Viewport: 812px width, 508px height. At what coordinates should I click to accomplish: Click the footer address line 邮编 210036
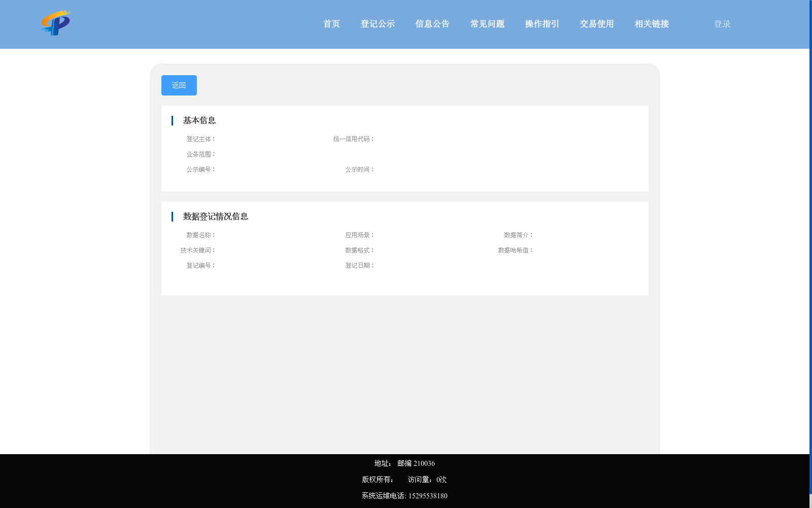(x=404, y=463)
